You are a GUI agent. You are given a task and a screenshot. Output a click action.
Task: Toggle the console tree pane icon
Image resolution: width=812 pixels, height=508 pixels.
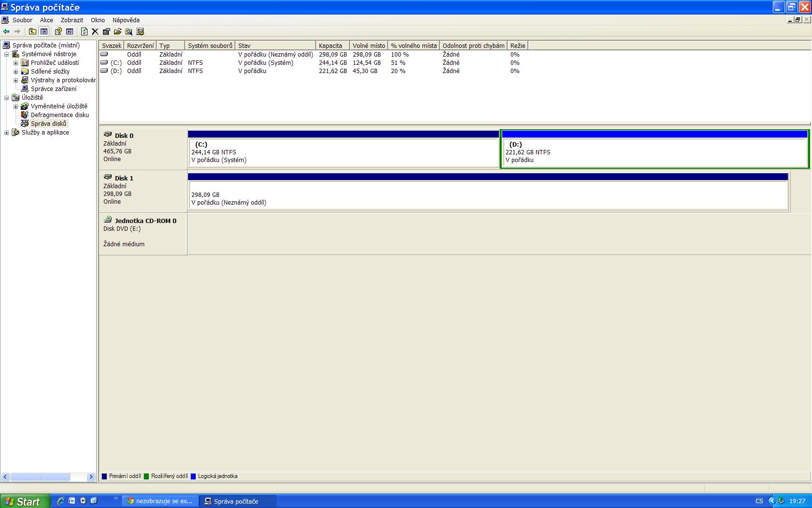[x=44, y=31]
